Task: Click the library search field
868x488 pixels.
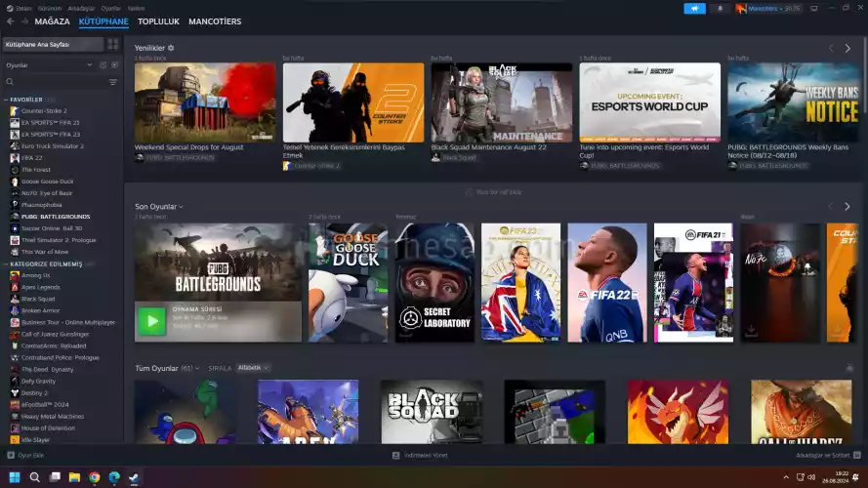Action: [54, 82]
